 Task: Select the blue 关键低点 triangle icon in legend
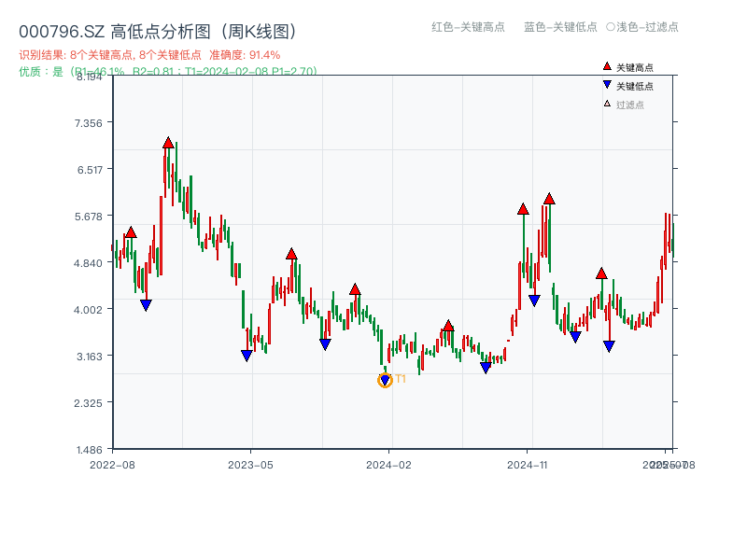pos(605,86)
